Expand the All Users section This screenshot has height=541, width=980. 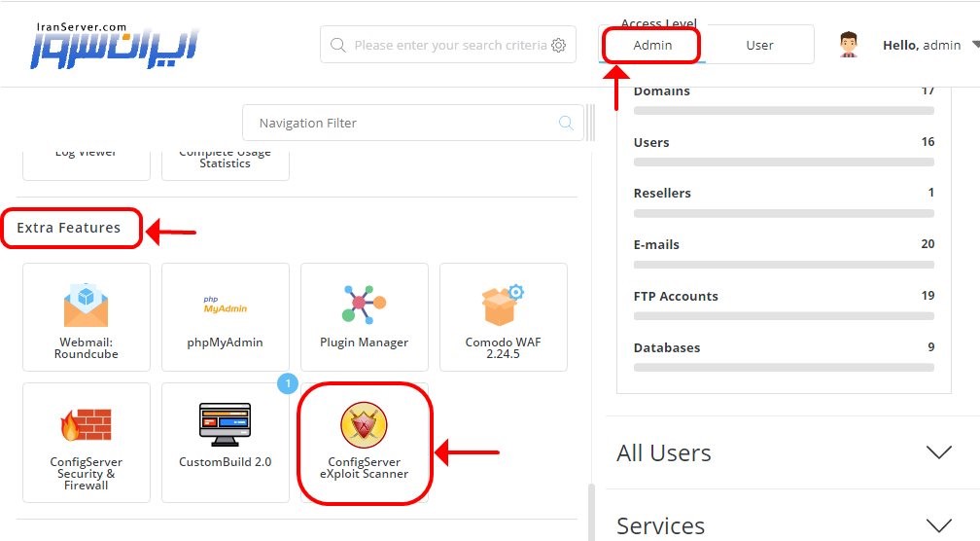[x=939, y=452]
